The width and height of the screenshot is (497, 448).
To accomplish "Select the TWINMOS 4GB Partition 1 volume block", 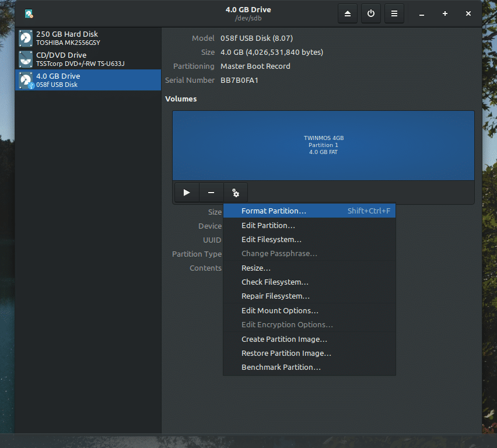I will pos(323,145).
